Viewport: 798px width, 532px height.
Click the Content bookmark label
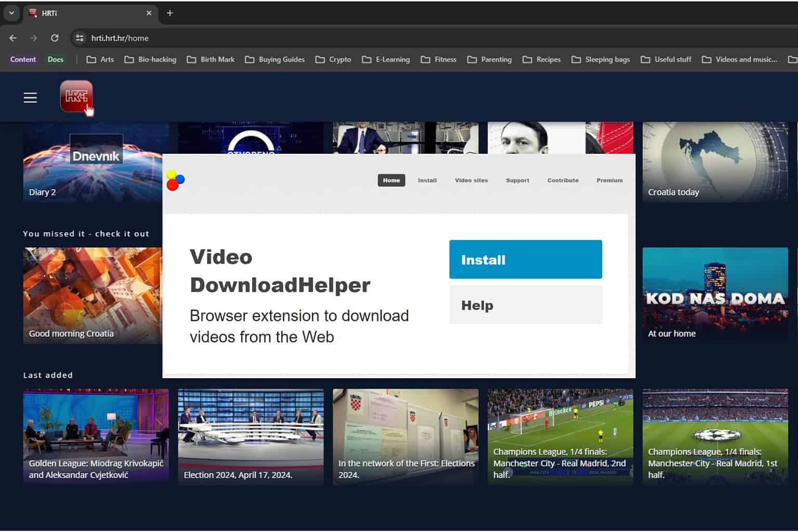(22, 59)
